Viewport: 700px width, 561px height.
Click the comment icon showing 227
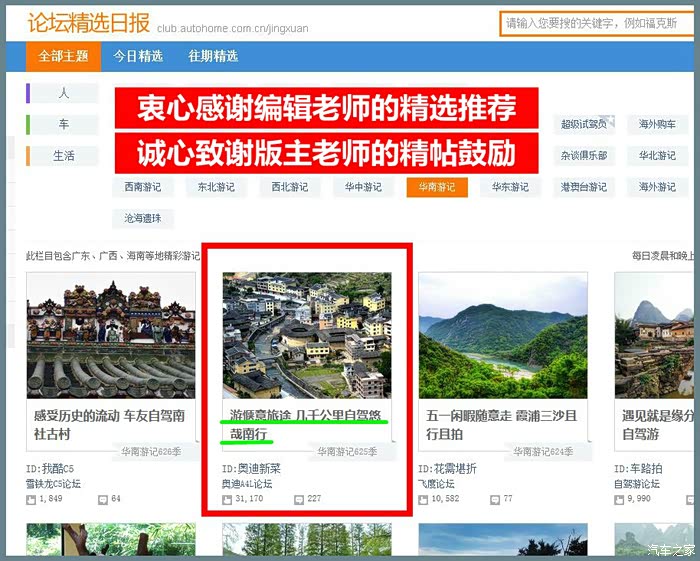coord(299,499)
